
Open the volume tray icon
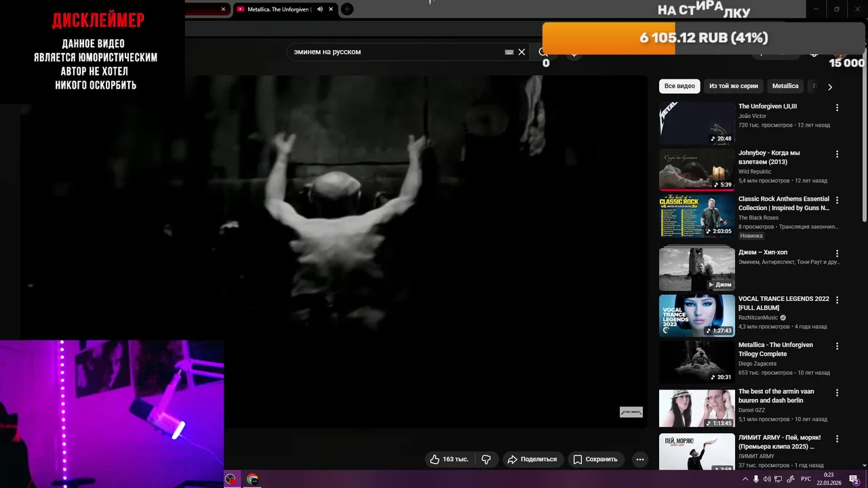[x=767, y=479]
